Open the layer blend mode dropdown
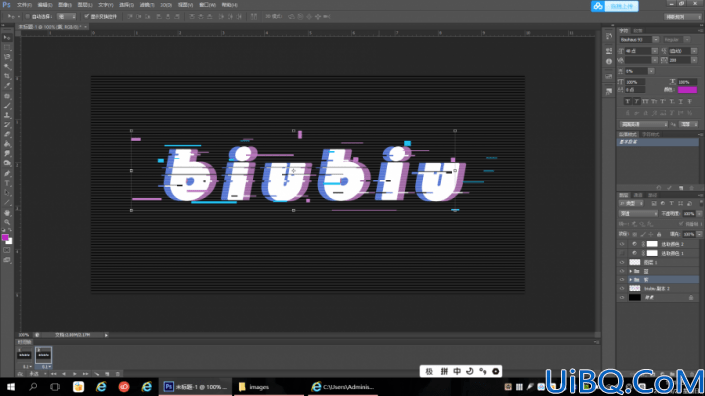The height and width of the screenshot is (396, 705). tap(638, 214)
